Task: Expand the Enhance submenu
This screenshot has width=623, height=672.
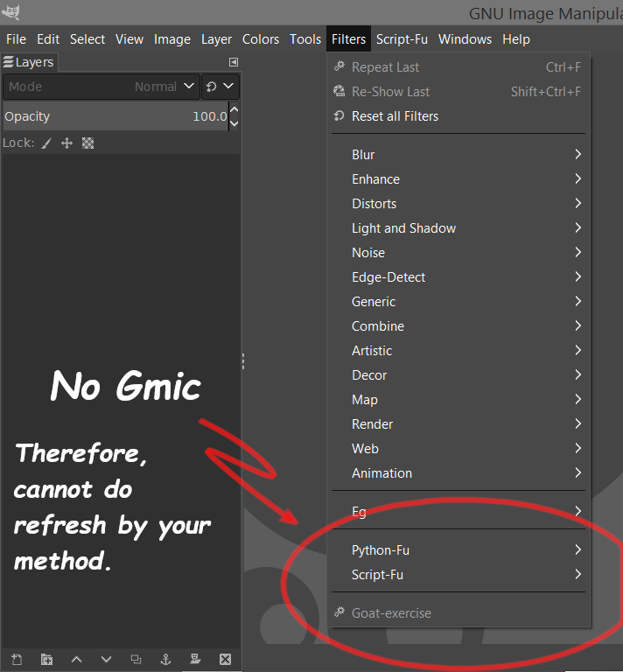Action: [458, 179]
